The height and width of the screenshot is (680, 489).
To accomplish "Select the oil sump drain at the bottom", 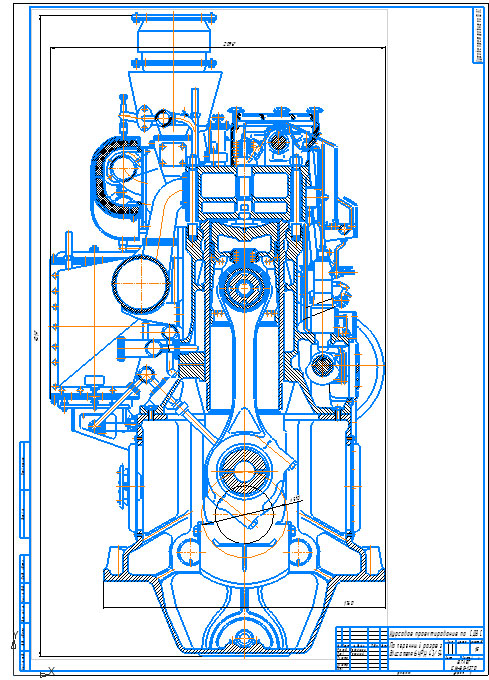I will (x=244, y=638).
